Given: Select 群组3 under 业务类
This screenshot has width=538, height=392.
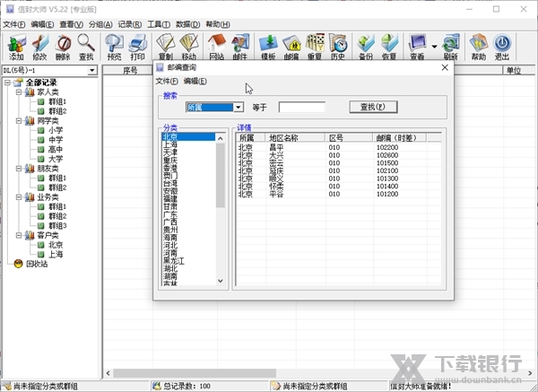Looking at the screenshot, I should tap(57, 225).
